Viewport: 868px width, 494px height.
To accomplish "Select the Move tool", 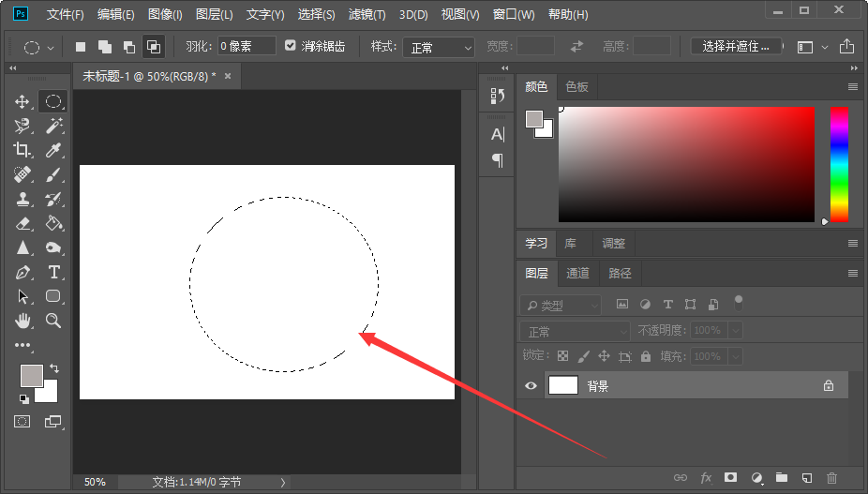I will tap(23, 101).
